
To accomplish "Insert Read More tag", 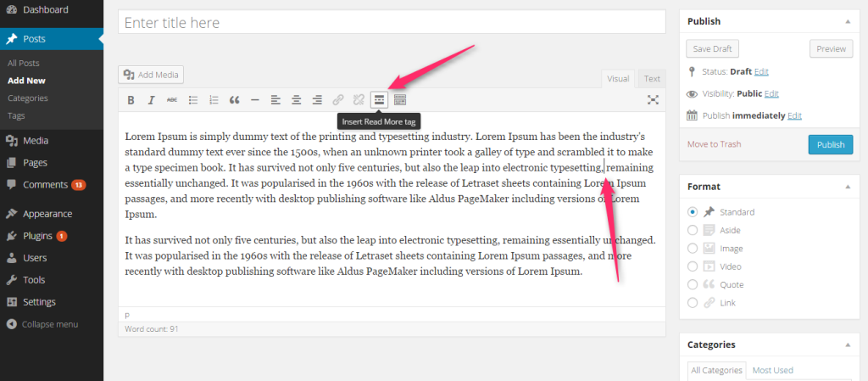I will [379, 100].
